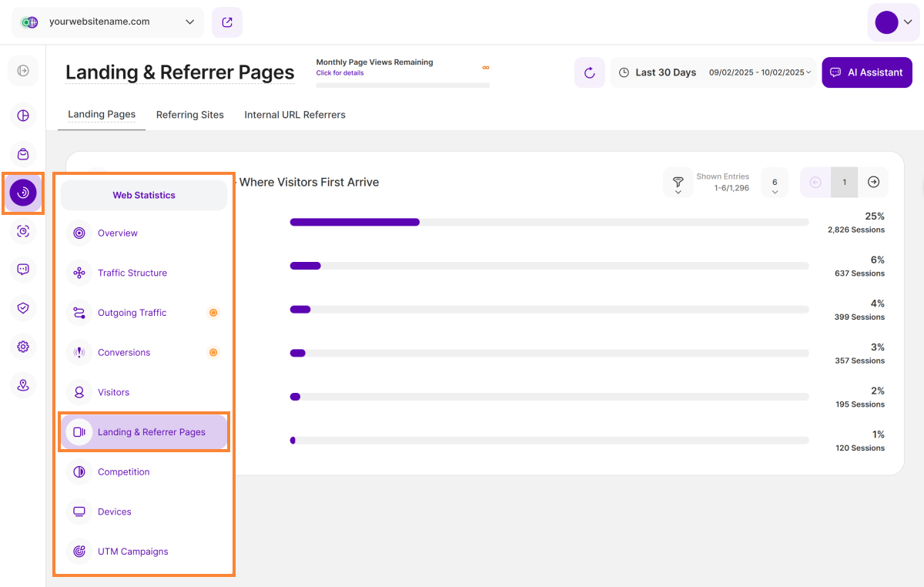Open settings gear in sidebar
The height and width of the screenshot is (587, 924).
pyautogui.click(x=23, y=347)
